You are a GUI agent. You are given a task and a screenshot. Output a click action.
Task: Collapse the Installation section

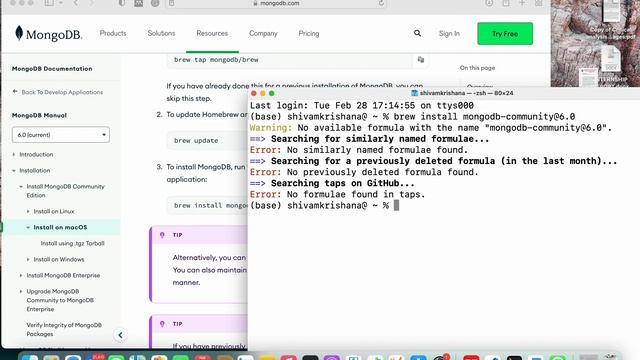click(14, 171)
